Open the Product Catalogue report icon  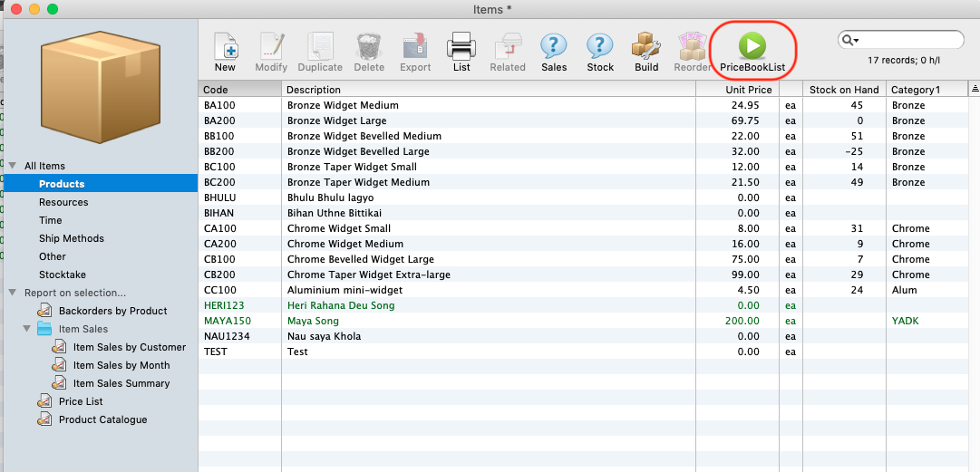44,419
